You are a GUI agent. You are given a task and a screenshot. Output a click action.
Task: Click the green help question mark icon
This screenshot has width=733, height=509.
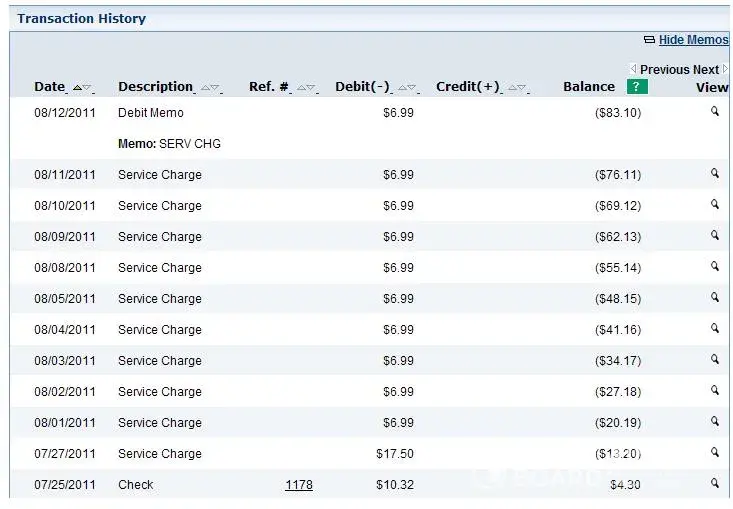pyautogui.click(x=637, y=86)
